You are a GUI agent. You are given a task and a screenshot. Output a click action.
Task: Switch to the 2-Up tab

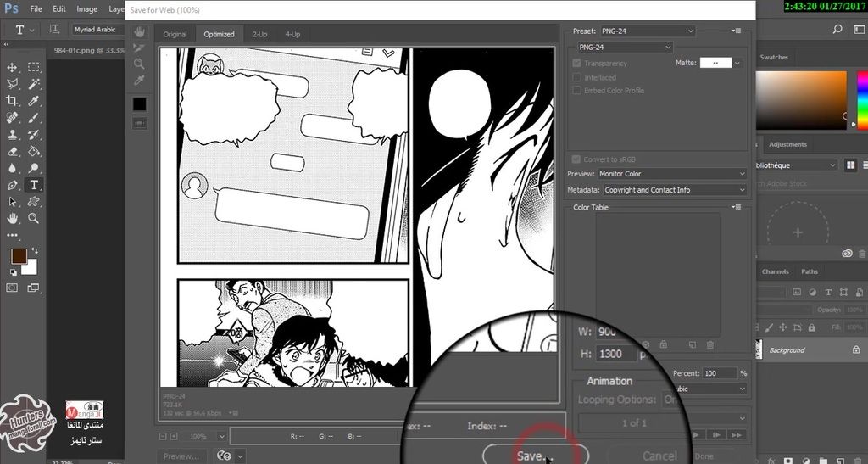[259, 34]
